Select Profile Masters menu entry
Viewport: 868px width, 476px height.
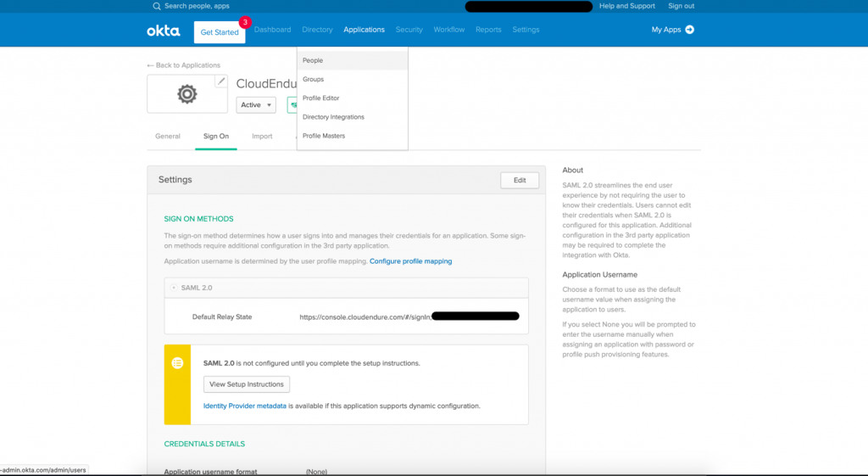point(352,136)
